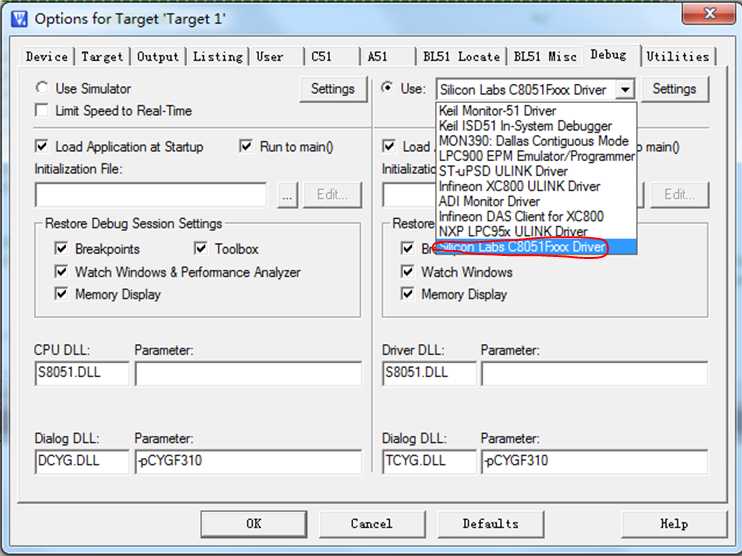Viewport: 742px width, 556px height.
Task: Toggle driver-side Memory Display checkbox
Action: (x=407, y=294)
